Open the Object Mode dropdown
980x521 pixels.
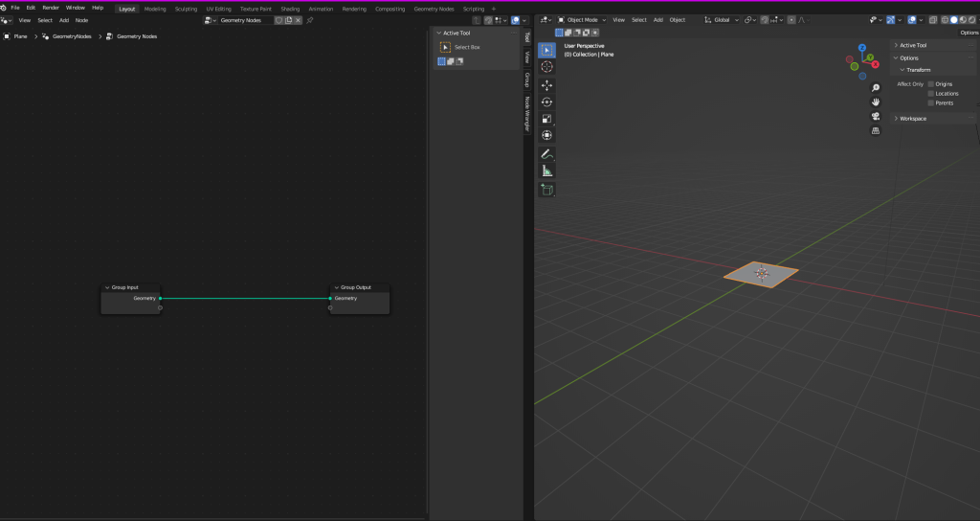click(582, 19)
